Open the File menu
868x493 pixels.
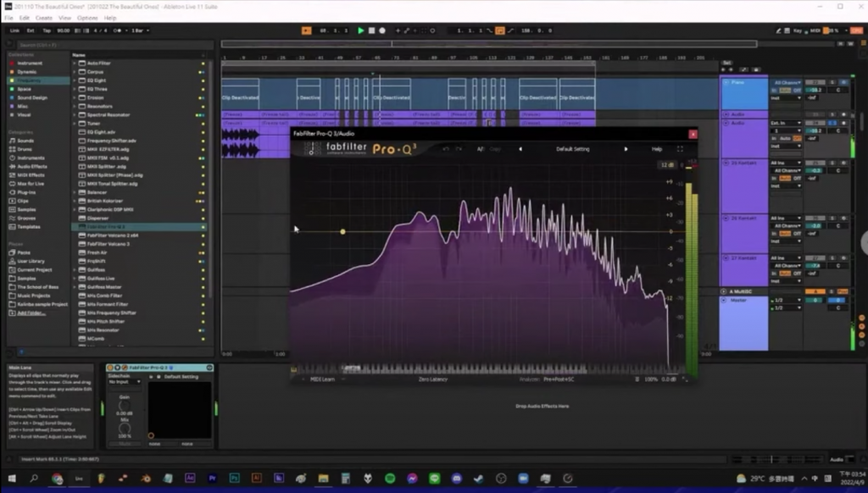pos(8,18)
